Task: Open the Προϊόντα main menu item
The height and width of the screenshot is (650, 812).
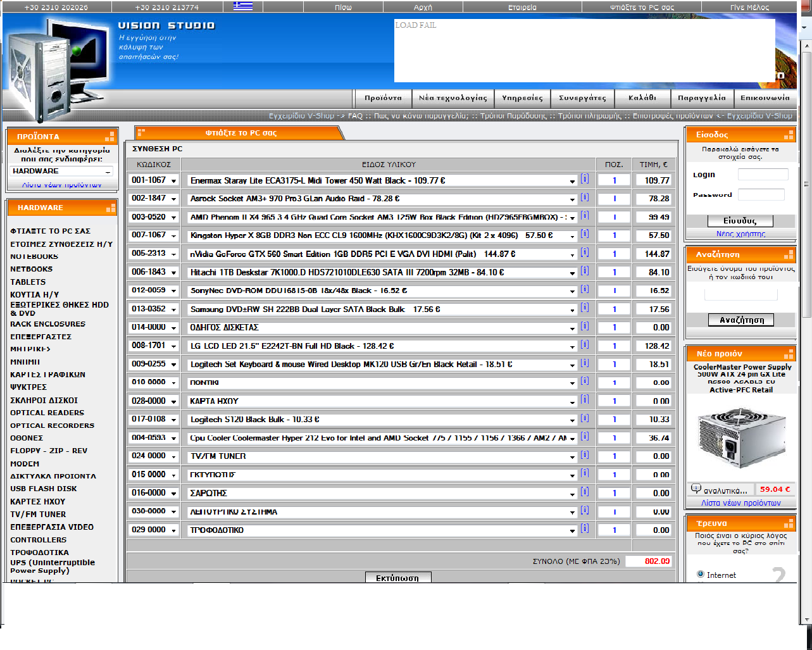Action: tap(383, 98)
